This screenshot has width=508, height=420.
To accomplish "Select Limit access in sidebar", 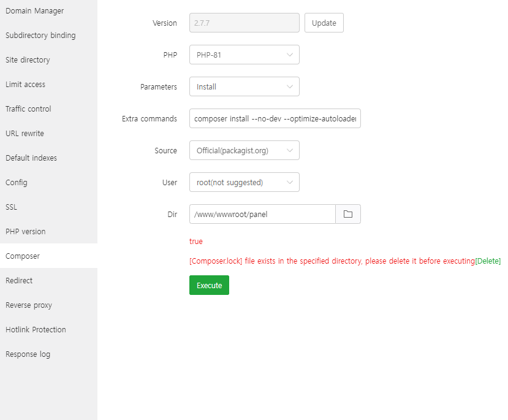I will (25, 85).
